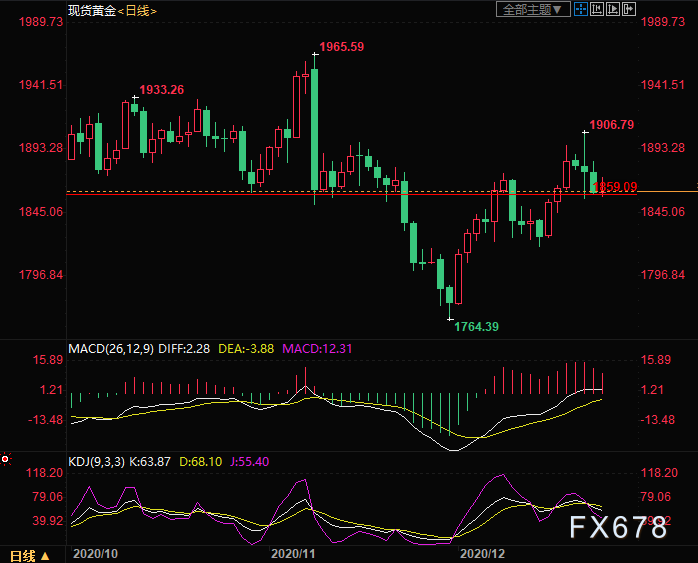Click the MACD:12.31 value readout
This screenshot has height=563, width=698.
tap(316, 349)
